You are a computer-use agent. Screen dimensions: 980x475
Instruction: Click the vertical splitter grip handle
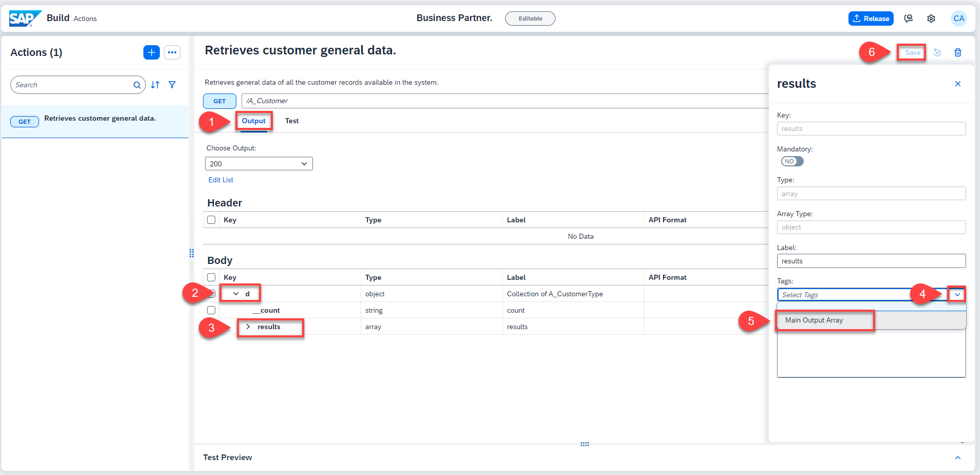[192, 253]
